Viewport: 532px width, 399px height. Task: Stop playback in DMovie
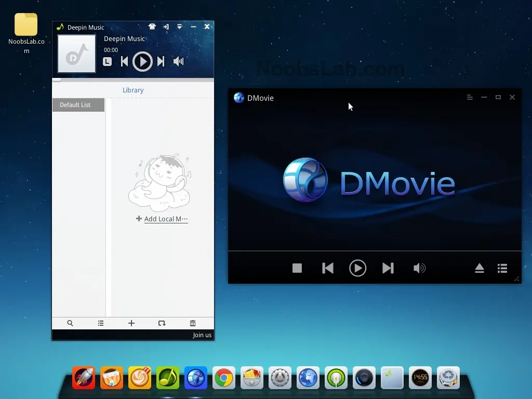pos(297,268)
